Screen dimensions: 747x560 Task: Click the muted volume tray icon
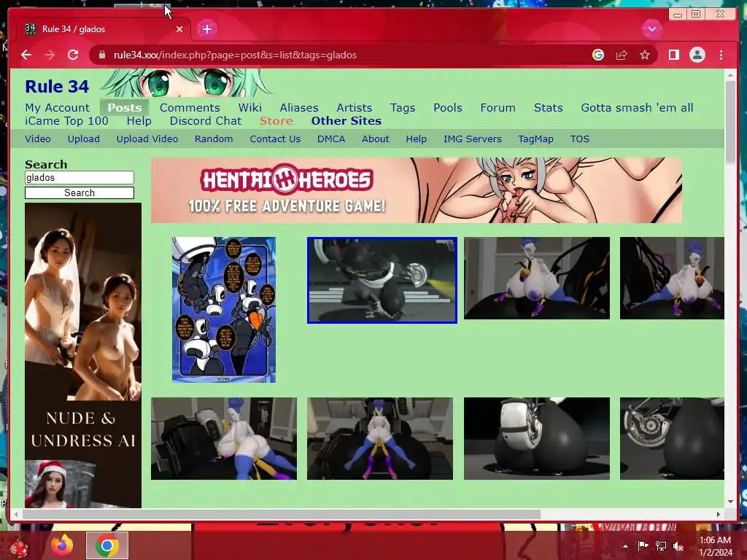coord(678,546)
